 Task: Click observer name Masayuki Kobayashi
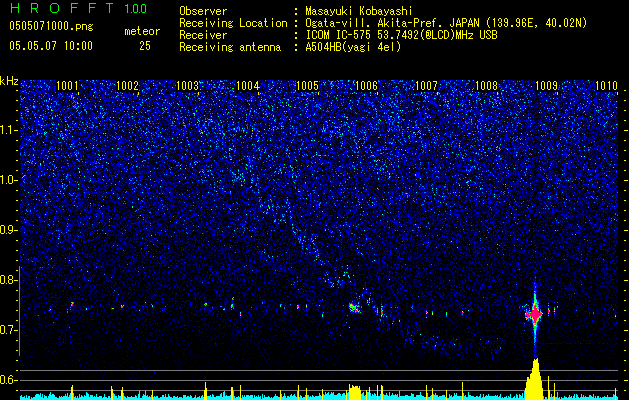[359, 11]
